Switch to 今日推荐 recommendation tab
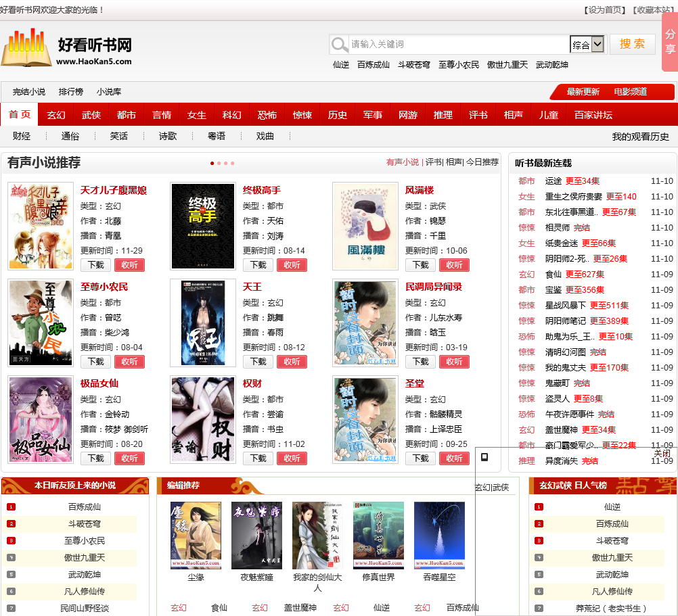 (482, 162)
